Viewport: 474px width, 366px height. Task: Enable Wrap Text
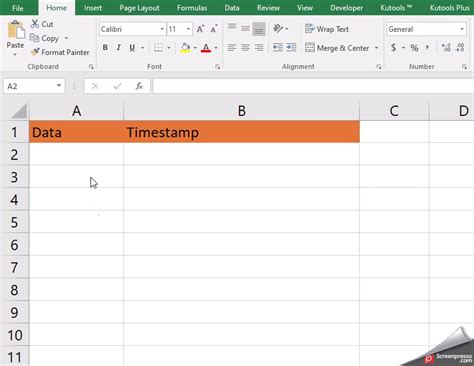(327, 29)
